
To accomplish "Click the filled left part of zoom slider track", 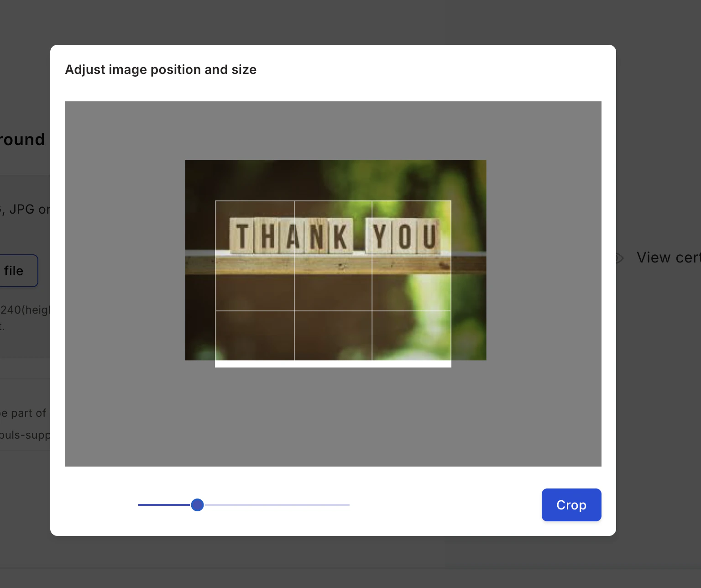I will [164, 505].
